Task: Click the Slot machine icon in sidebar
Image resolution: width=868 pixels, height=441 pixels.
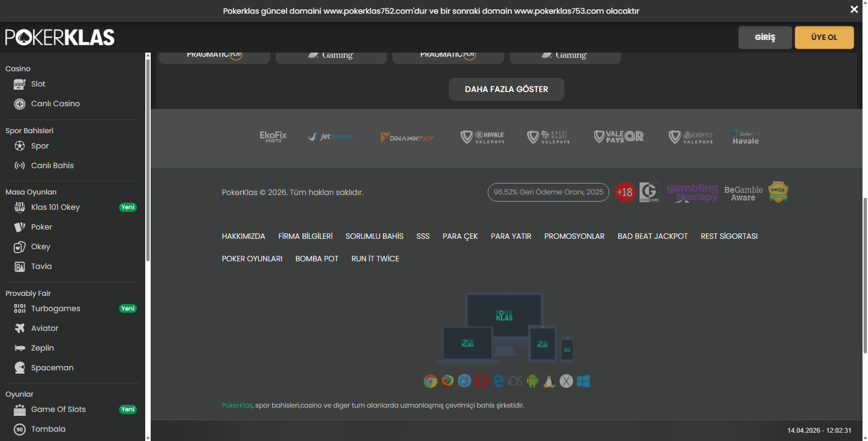Action: point(20,84)
